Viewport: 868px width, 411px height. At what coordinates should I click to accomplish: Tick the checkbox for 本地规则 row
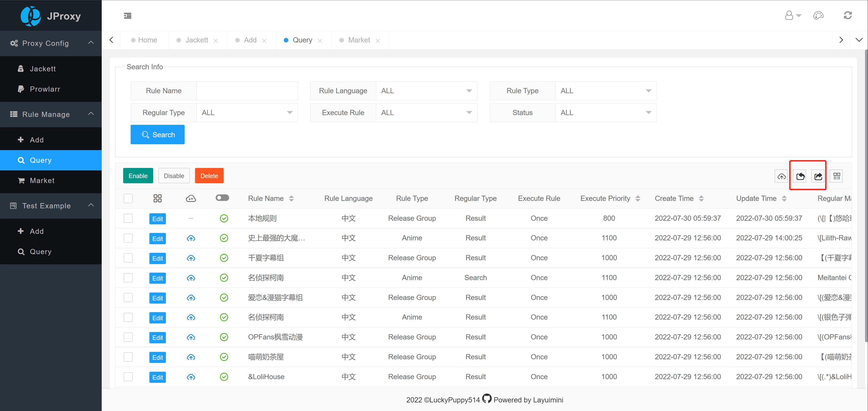pos(128,218)
